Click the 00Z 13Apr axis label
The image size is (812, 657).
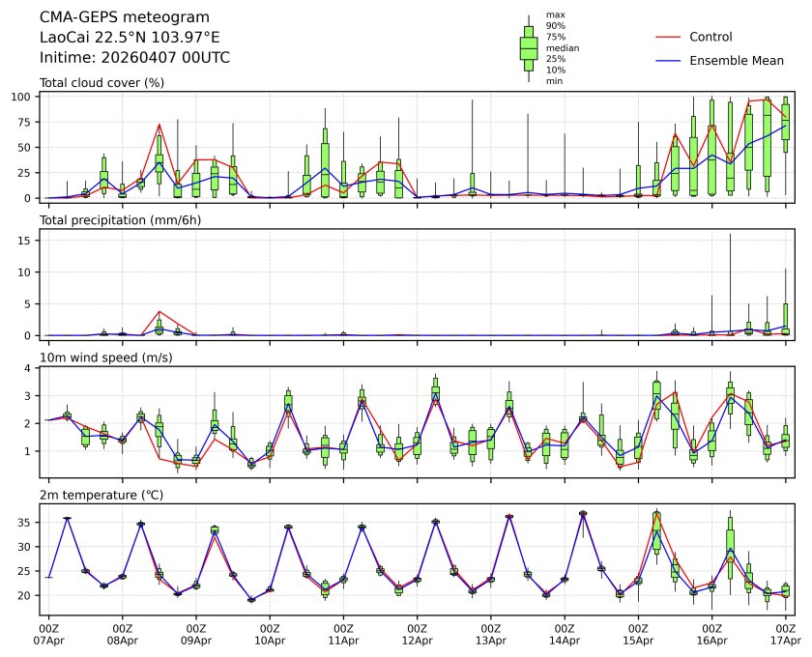(x=491, y=633)
